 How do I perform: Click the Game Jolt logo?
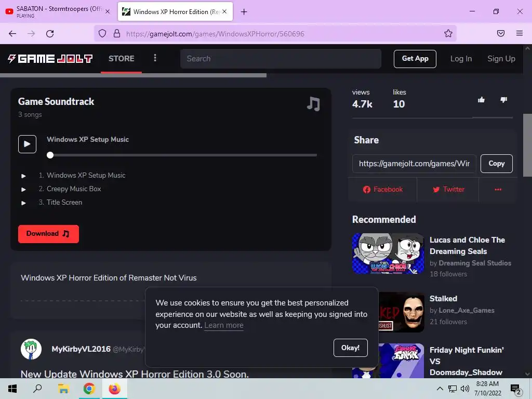50,59
